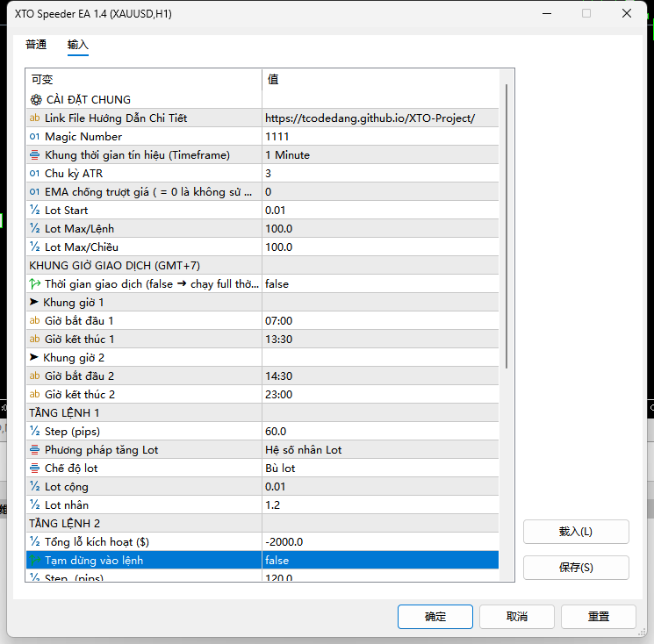Screen dimensions: 654x644
Task: Click the arrowhead icon beside Khung giờ 1
Action: [x=34, y=302]
